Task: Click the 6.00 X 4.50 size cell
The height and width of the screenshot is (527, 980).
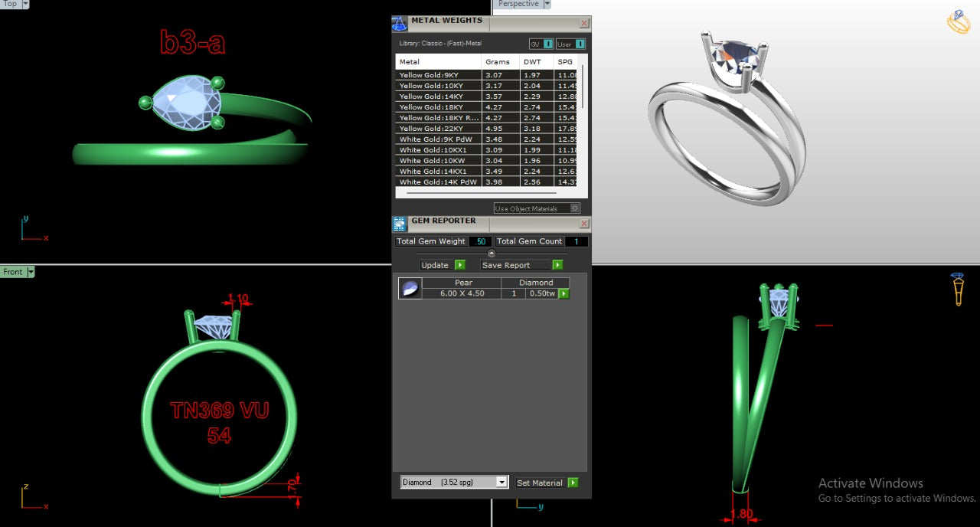Action: point(463,293)
